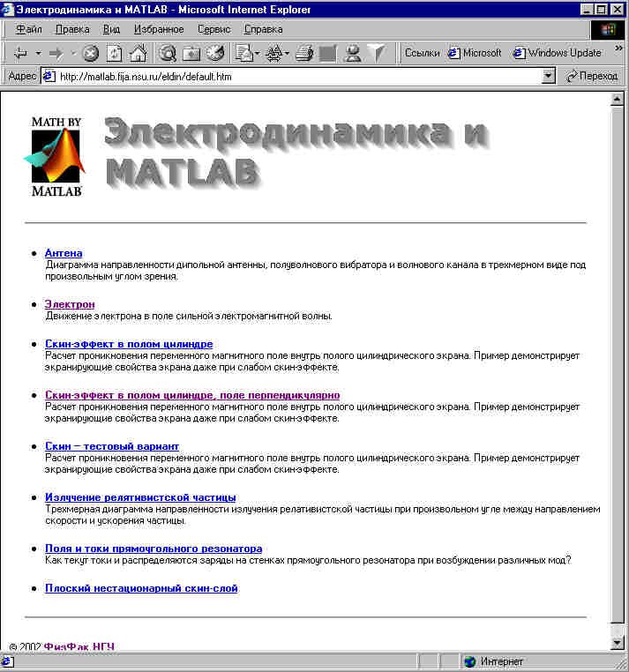Open the Microsoft links bar shortcut
The height and width of the screenshot is (672, 629).
(x=475, y=53)
